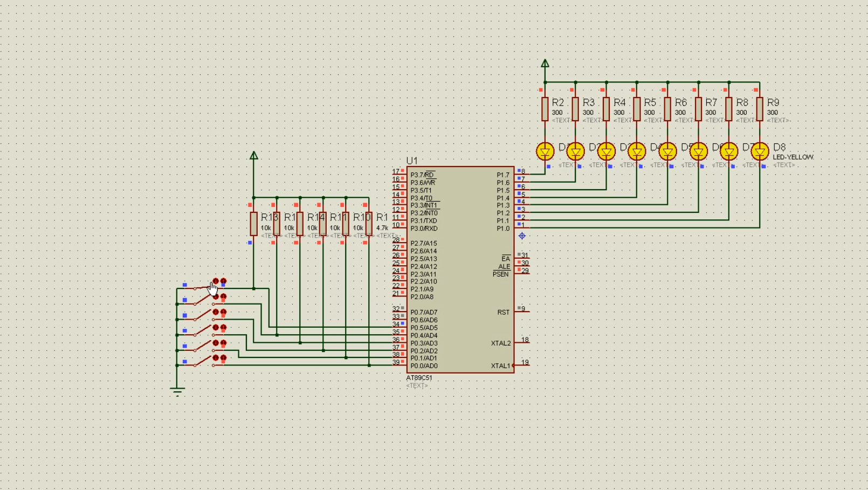
Task: Toggle the switch wired to pin 36
Action: [203, 315]
